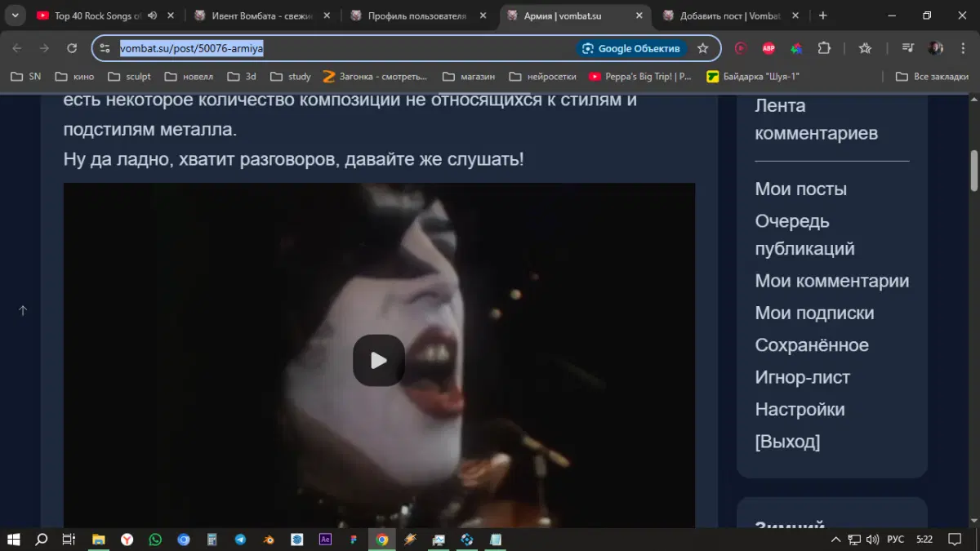Switch to the 'Добавить пост' tab
Image resolution: width=980 pixels, height=551 pixels.
click(x=730, y=16)
